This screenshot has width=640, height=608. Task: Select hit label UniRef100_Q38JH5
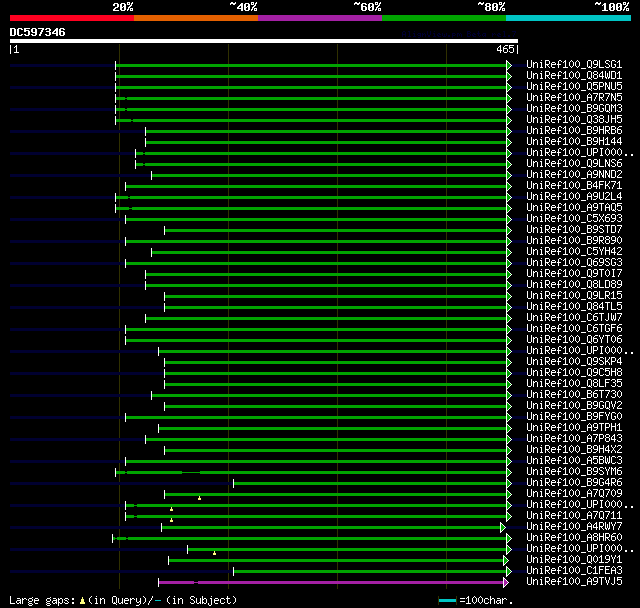coord(574,120)
